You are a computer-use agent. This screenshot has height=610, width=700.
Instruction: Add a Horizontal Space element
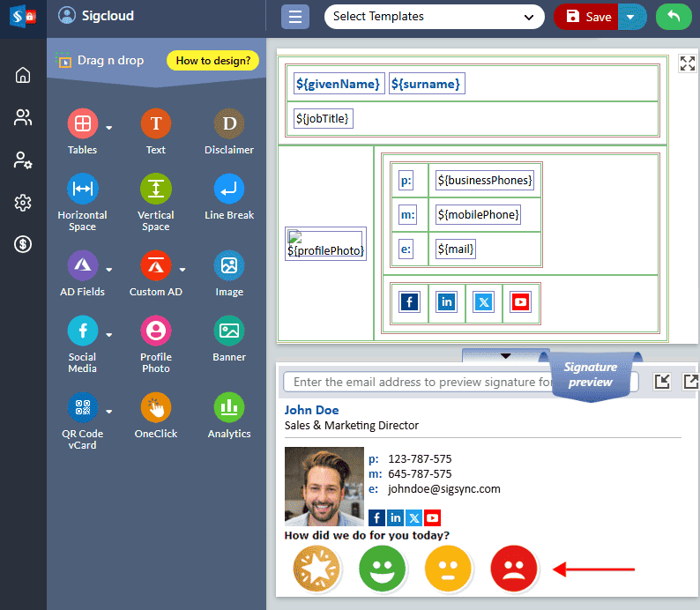[83, 189]
